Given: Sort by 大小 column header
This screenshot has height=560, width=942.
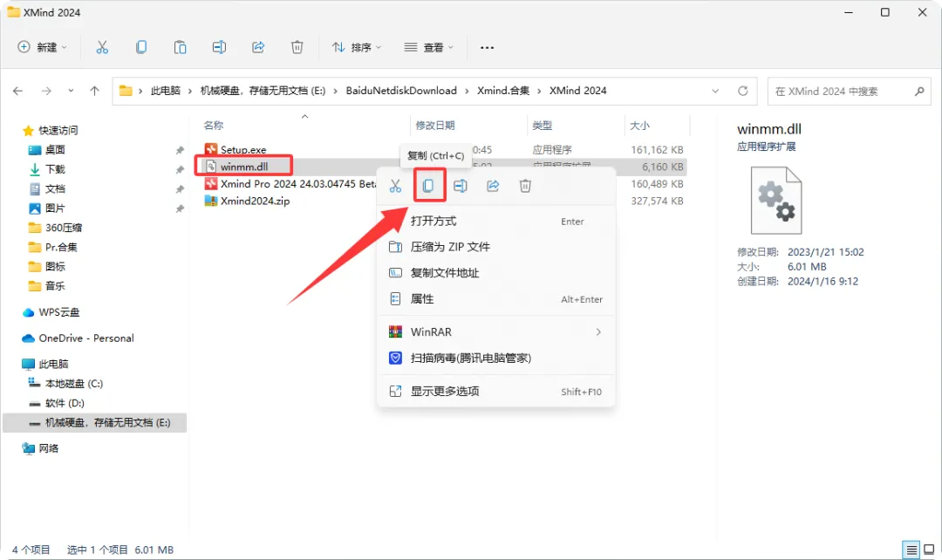Looking at the screenshot, I should click(x=639, y=126).
